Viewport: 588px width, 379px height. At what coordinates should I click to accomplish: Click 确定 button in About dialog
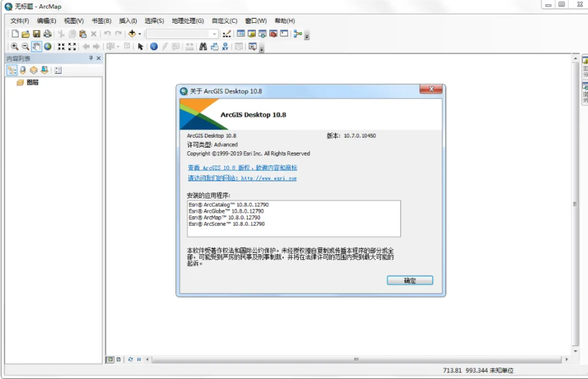[x=410, y=280]
